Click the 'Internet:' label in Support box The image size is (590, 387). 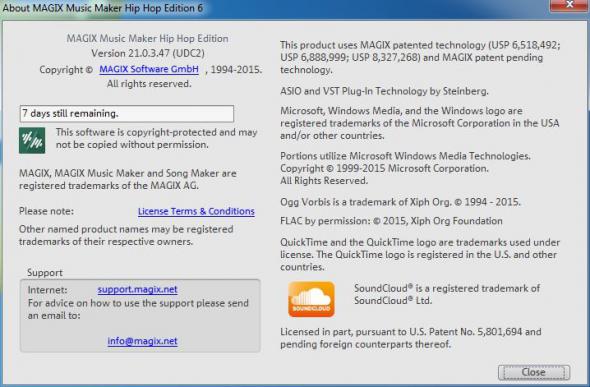click(x=47, y=290)
